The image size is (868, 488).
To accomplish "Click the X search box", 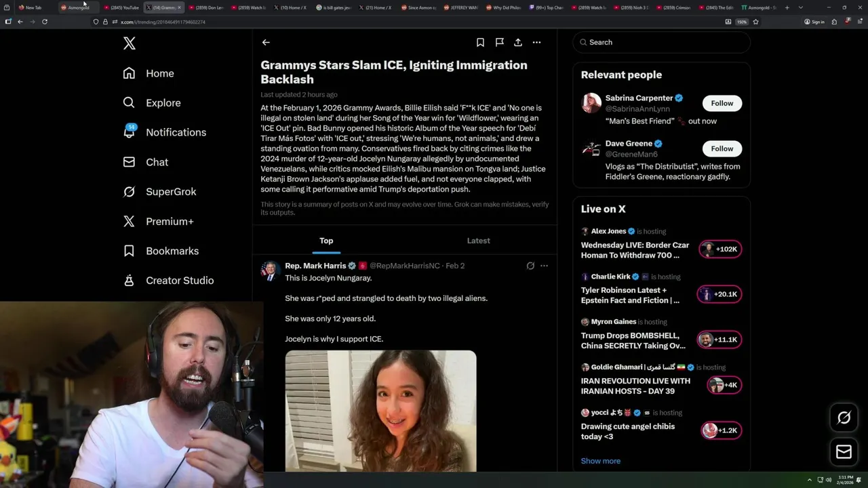I will 661,42.
